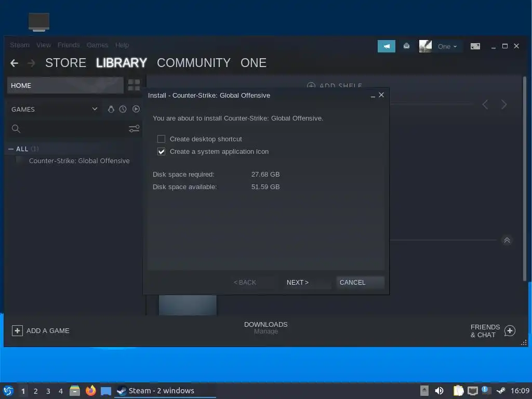Switch to workspace 4
This screenshot has height=399, width=532.
[x=61, y=391]
